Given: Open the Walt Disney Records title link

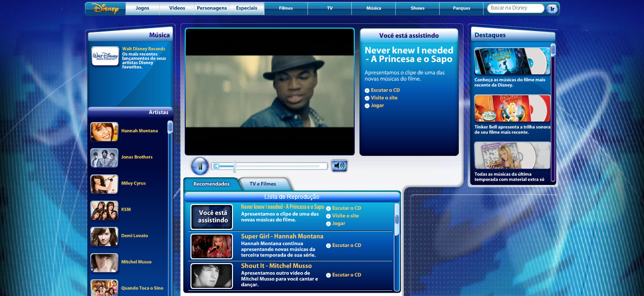Looking at the screenshot, I should tap(144, 49).
